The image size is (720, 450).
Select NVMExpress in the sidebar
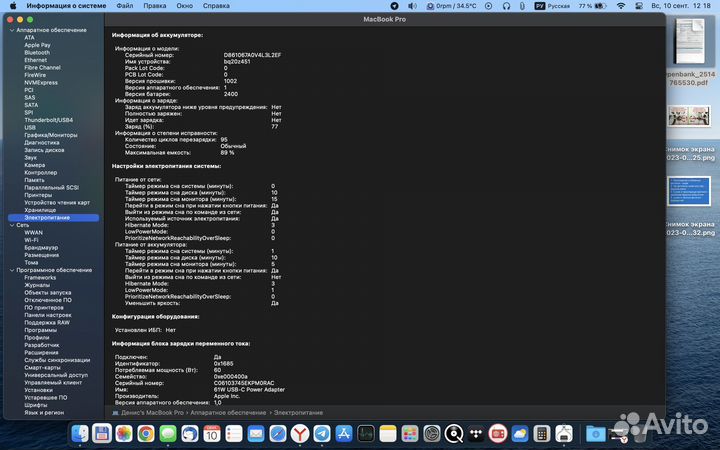pos(41,83)
